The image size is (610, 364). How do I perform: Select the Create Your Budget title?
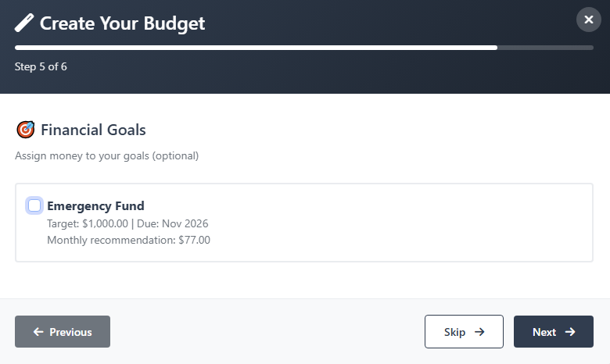pyautogui.click(x=122, y=23)
